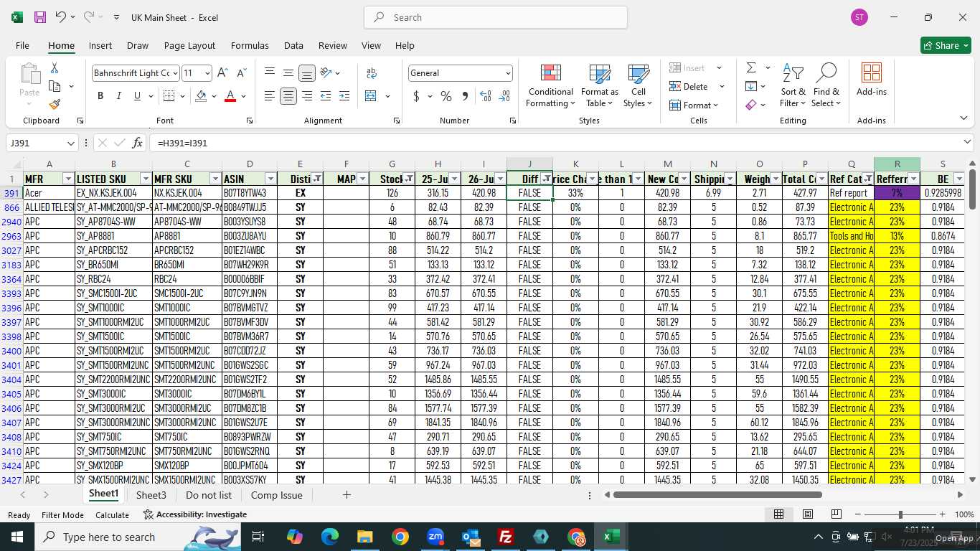Screen dimensions: 980x551
Task: Toggle Middle Align vertical alignment
Action: tap(288, 73)
